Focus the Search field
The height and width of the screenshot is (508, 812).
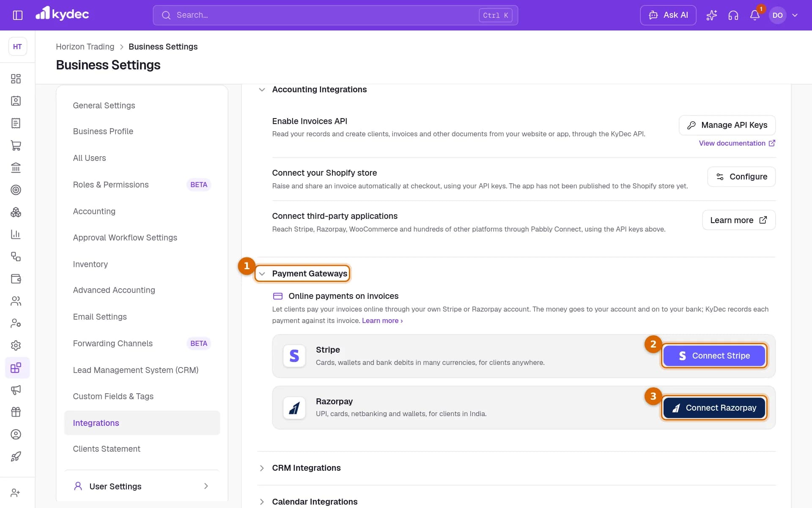click(335, 15)
